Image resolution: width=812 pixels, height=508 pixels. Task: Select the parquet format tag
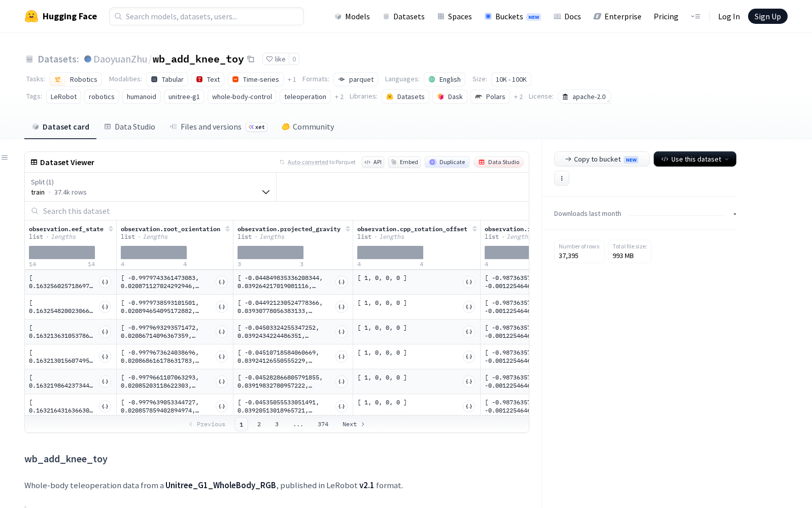tap(356, 79)
